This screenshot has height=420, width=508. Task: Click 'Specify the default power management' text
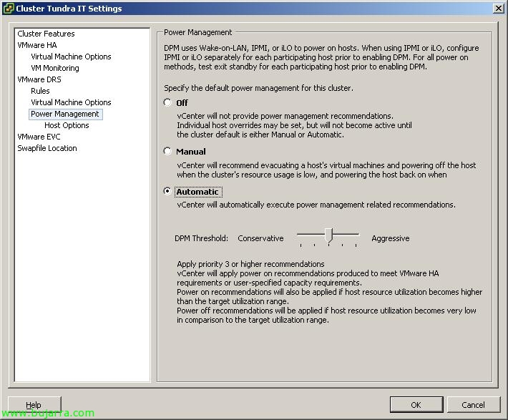click(x=258, y=88)
